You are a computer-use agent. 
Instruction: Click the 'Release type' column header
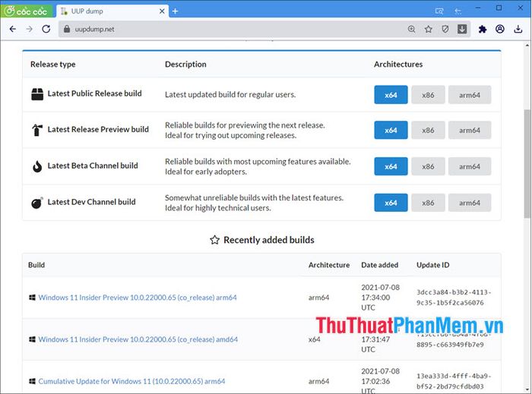pos(53,65)
